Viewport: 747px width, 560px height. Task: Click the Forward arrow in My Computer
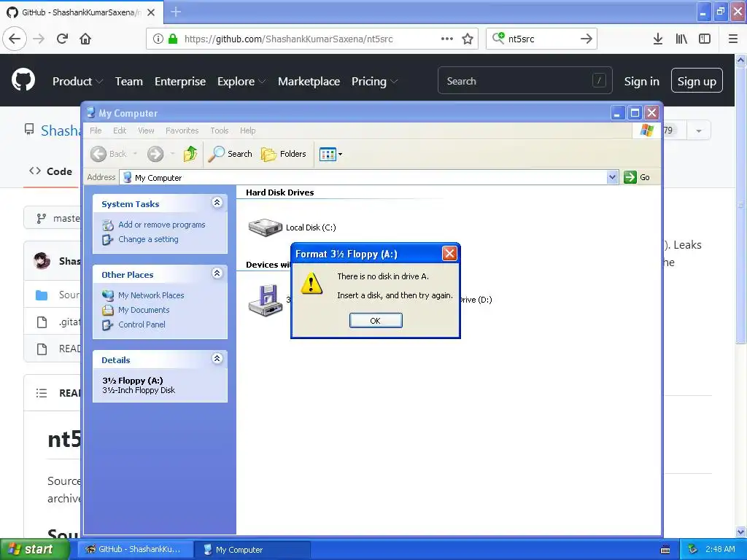point(155,154)
